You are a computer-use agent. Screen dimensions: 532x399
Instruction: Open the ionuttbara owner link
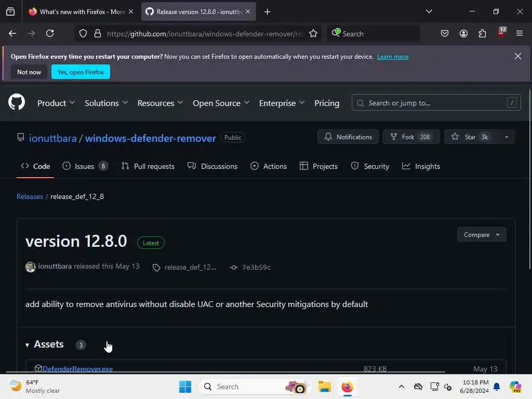pos(53,138)
